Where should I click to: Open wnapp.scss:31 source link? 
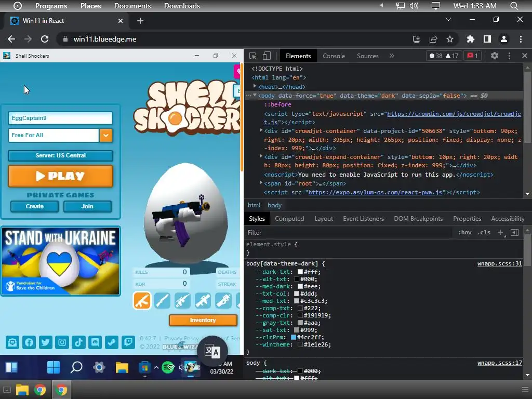click(x=499, y=263)
